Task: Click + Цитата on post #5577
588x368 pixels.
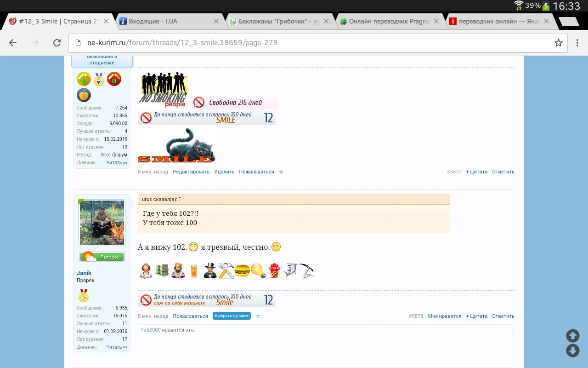Action: coord(476,172)
